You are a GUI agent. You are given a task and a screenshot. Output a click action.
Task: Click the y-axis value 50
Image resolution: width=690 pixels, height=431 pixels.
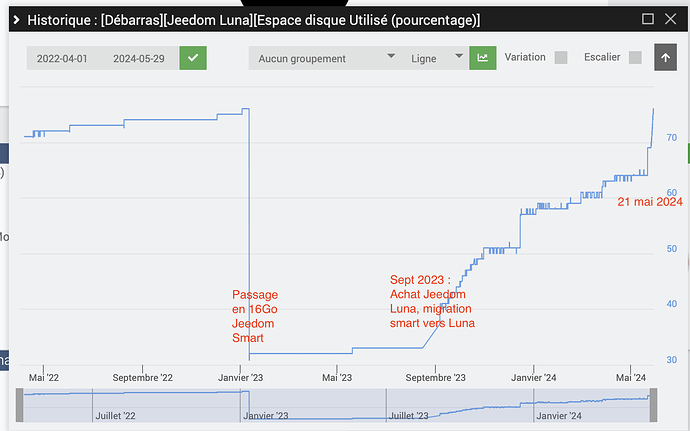point(672,249)
